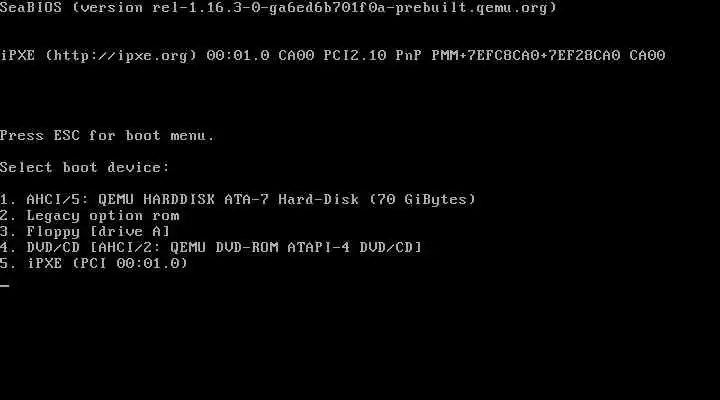Click the number 4 before DVD/CD

click(6, 248)
